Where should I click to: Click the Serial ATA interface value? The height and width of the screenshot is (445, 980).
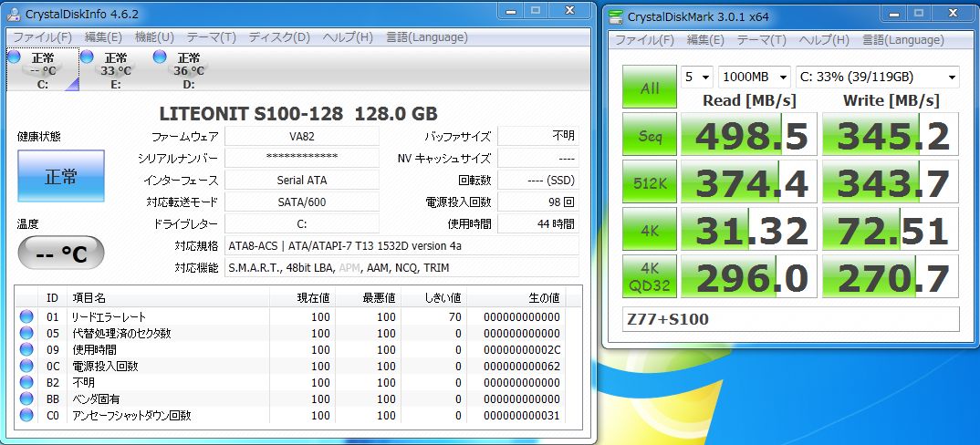click(x=302, y=180)
